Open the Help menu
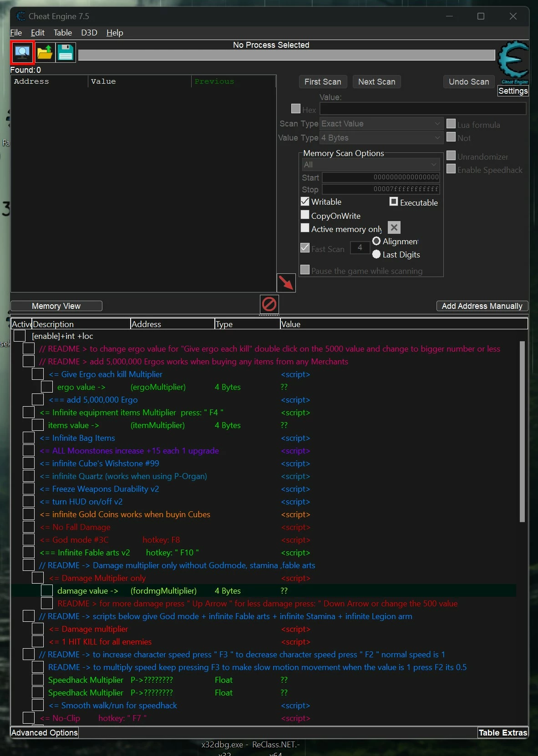Image resolution: width=538 pixels, height=756 pixels. tap(115, 33)
